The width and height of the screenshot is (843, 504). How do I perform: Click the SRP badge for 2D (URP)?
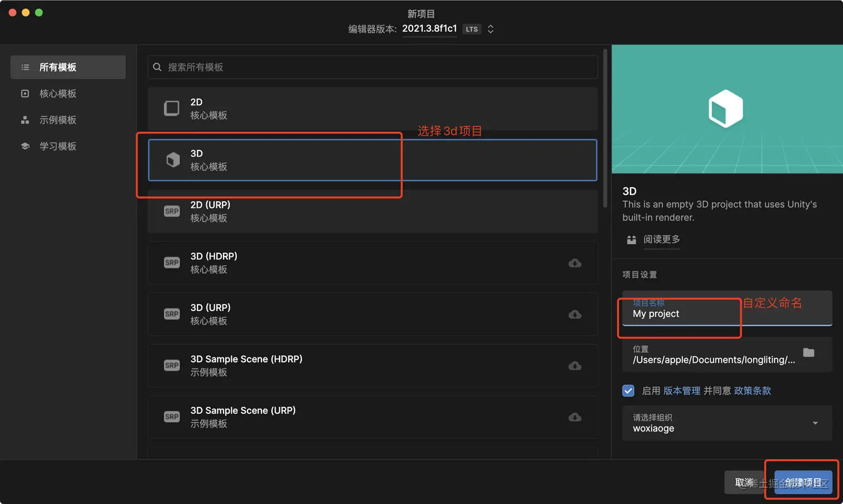(172, 211)
